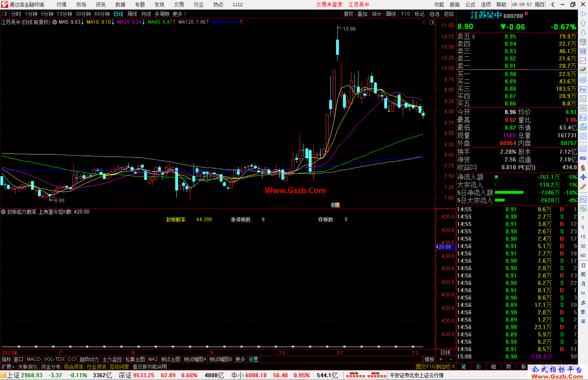Open the 行情 menu
This screenshot has height=380, width=588.
62,5
